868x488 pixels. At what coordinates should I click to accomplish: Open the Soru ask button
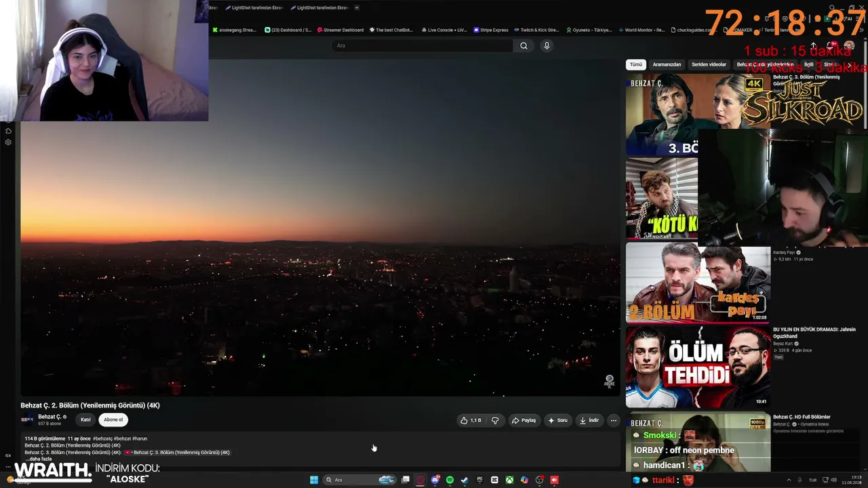pyautogui.click(x=558, y=420)
